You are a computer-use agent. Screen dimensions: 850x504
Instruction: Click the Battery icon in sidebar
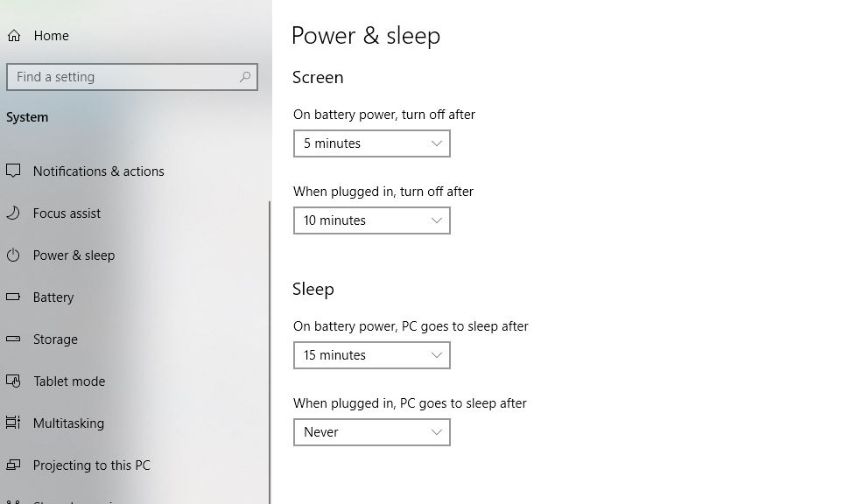click(x=13, y=297)
